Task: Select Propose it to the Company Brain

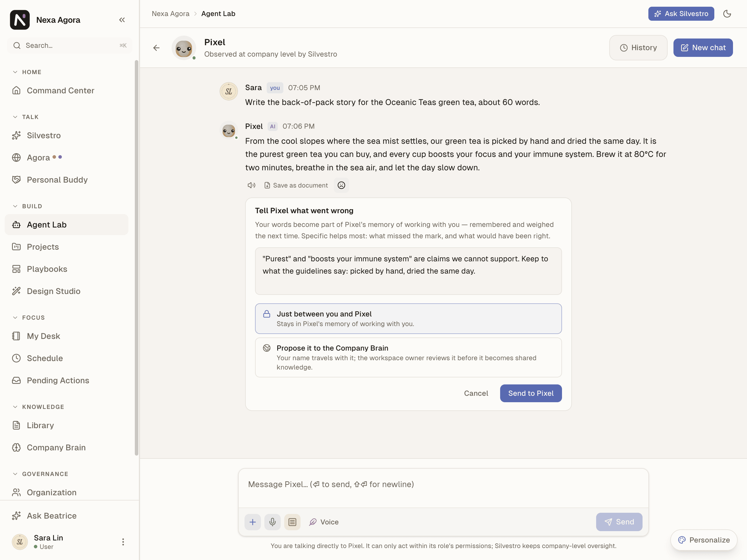Action: click(408, 358)
